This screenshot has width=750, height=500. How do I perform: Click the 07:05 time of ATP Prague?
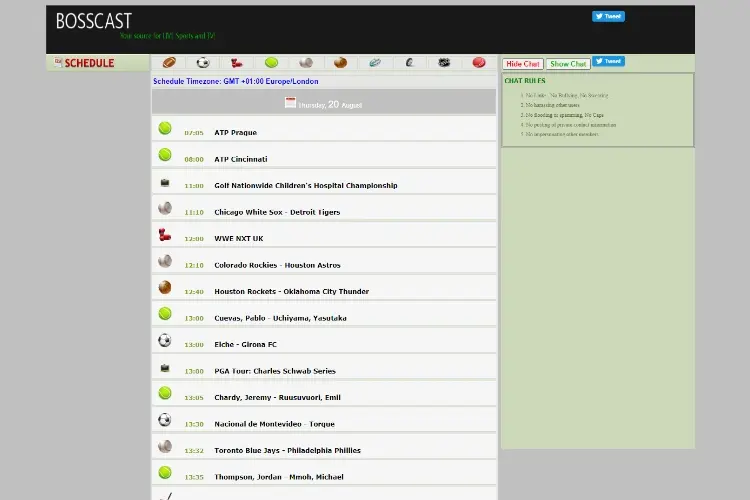pos(194,133)
